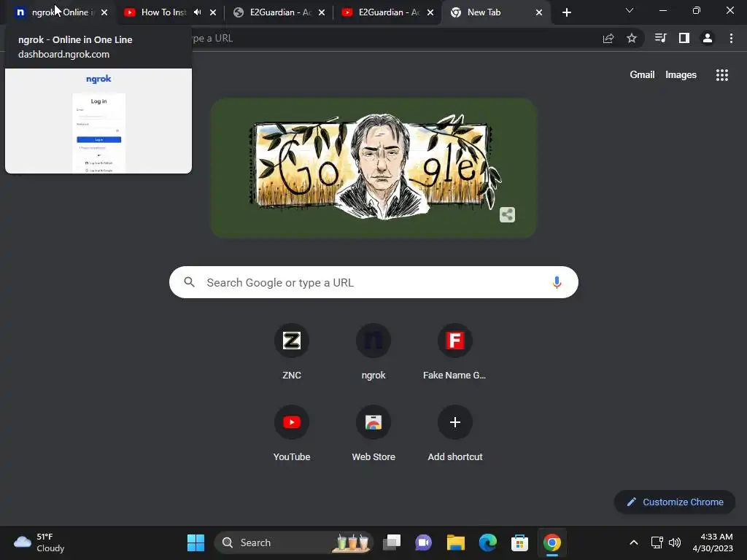Open network settings from system tray
Viewport: 747px width, 560px height.
[x=657, y=542]
